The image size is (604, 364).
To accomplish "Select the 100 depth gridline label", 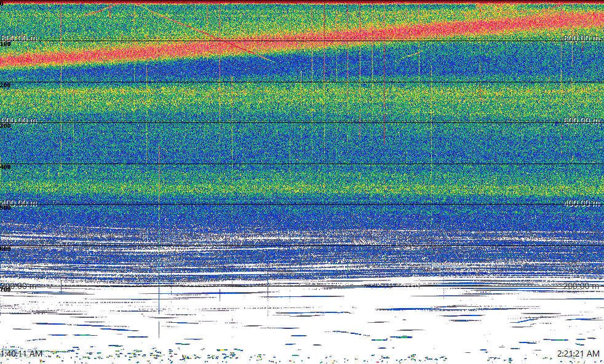I will (6, 44).
